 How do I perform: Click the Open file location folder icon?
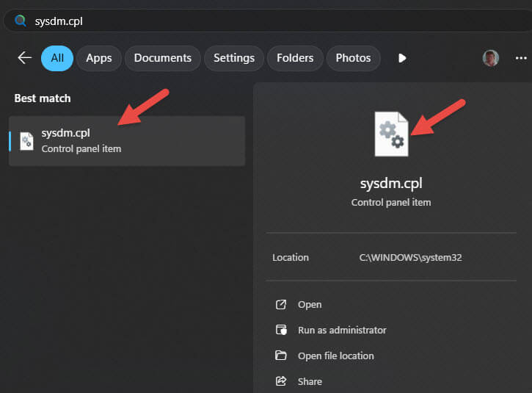point(281,356)
